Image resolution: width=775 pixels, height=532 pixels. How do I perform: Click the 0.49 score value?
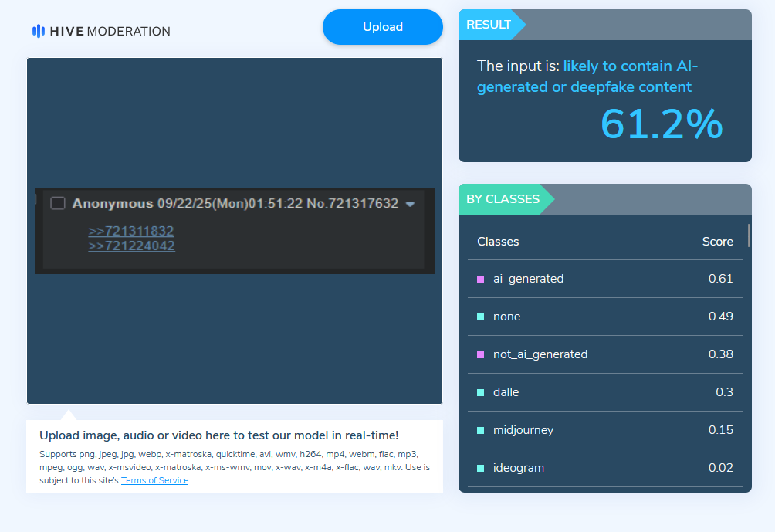[x=721, y=317]
